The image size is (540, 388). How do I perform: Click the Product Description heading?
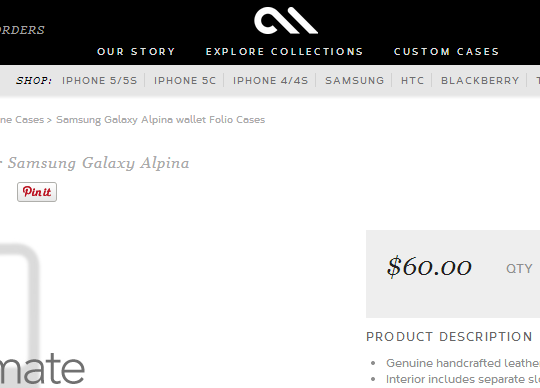coord(449,337)
